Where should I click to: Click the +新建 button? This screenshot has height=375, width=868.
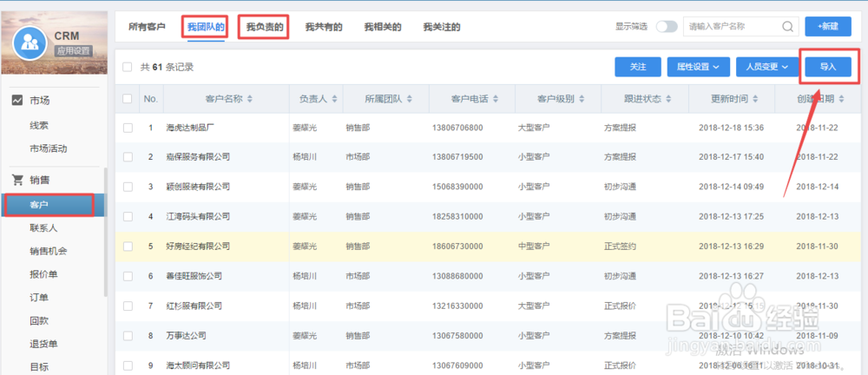pos(828,27)
